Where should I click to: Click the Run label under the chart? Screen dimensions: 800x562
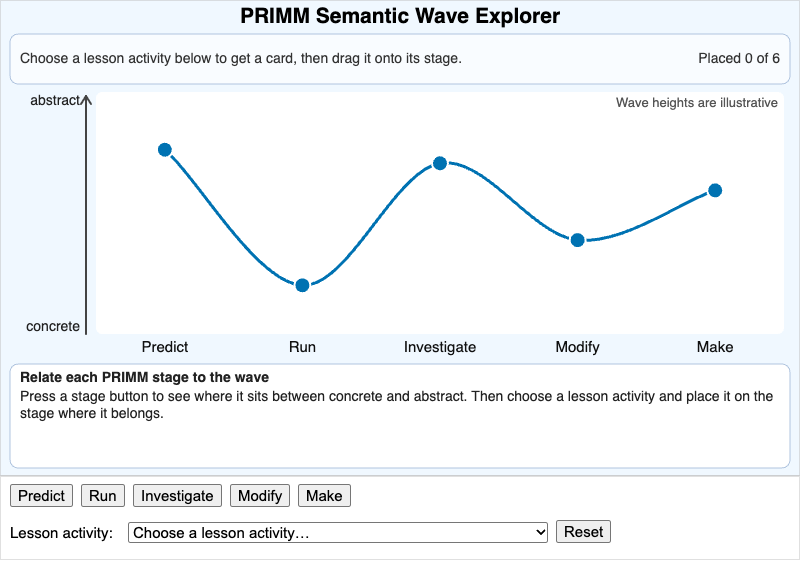(302, 347)
